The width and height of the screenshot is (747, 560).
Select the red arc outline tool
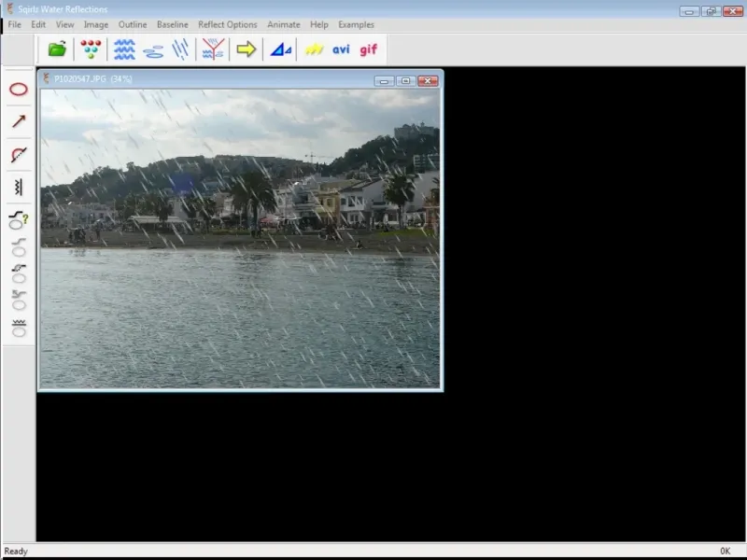(19, 155)
